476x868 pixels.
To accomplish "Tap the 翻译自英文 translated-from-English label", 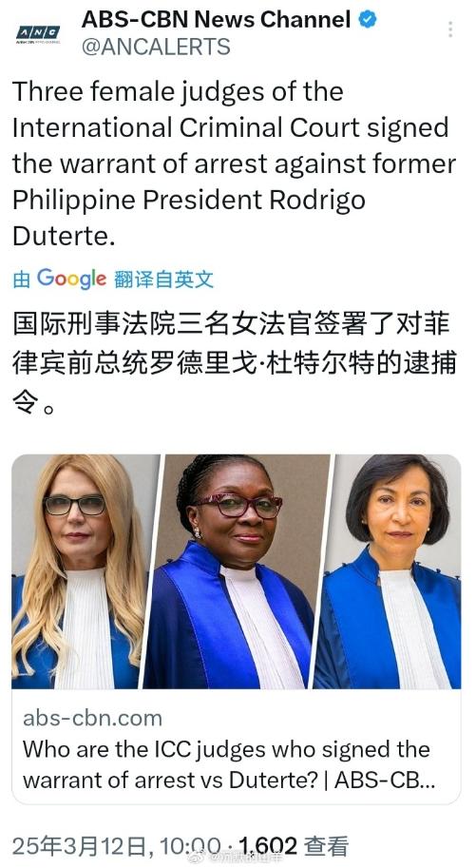I will [163, 279].
